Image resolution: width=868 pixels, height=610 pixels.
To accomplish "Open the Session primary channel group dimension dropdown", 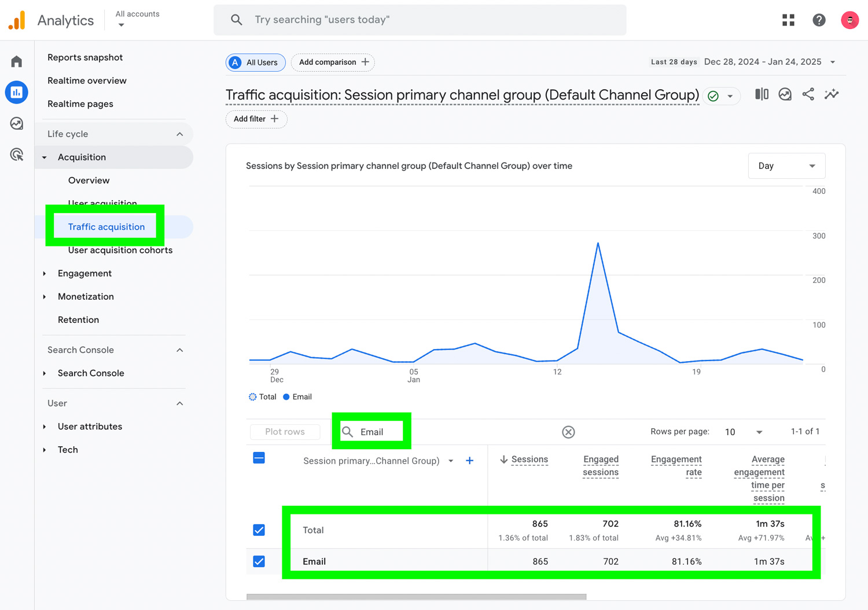I will [378, 461].
